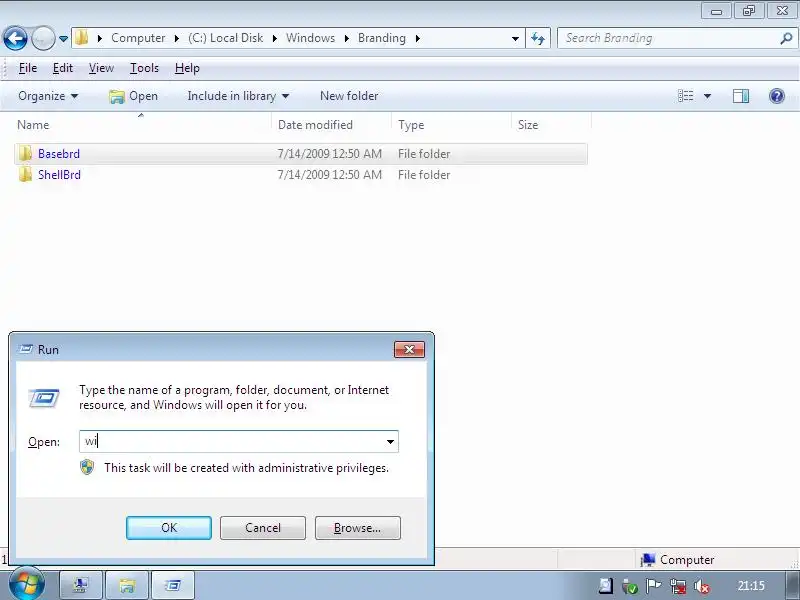
Task: Open Explorer help question mark icon
Action: (777, 96)
